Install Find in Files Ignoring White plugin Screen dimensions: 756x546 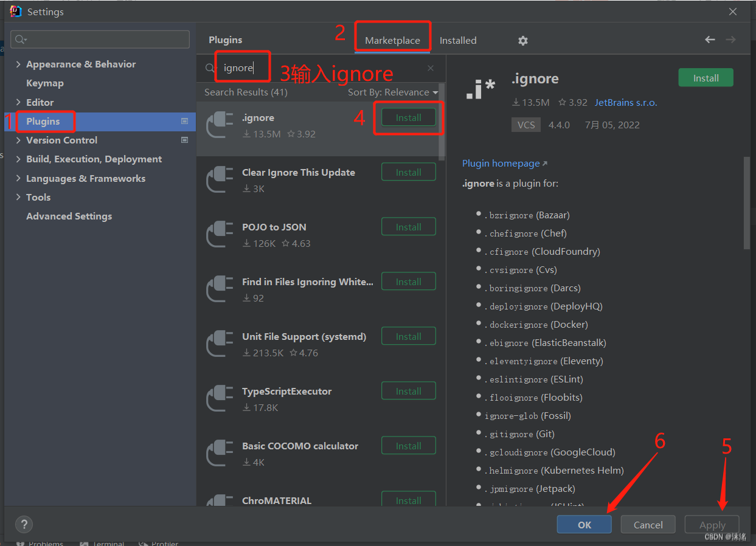pyautogui.click(x=409, y=282)
